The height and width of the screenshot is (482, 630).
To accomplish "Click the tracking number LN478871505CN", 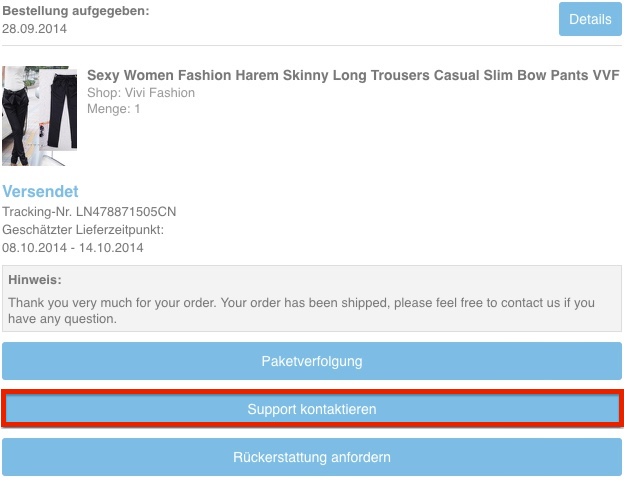I will point(126,212).
